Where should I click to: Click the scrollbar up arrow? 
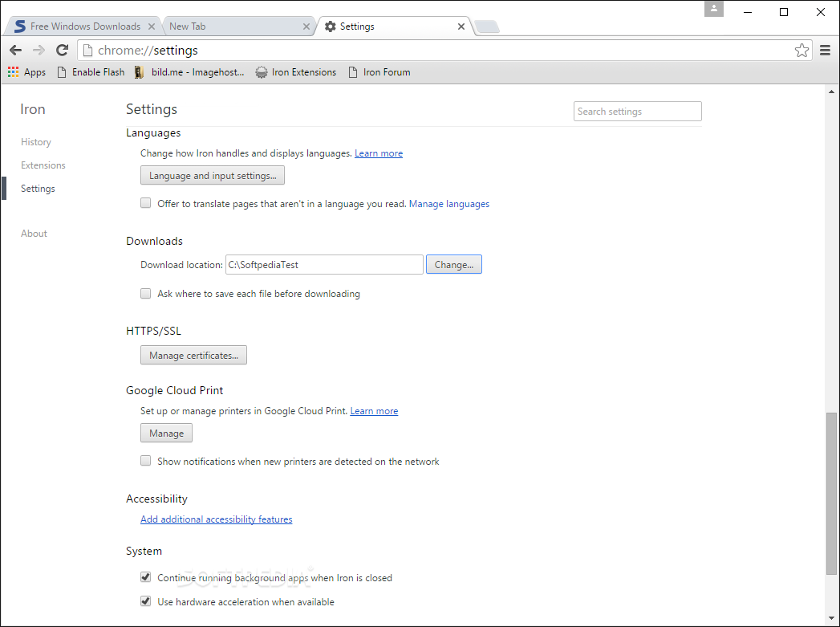pyautogui.click(x=831, y=92)
